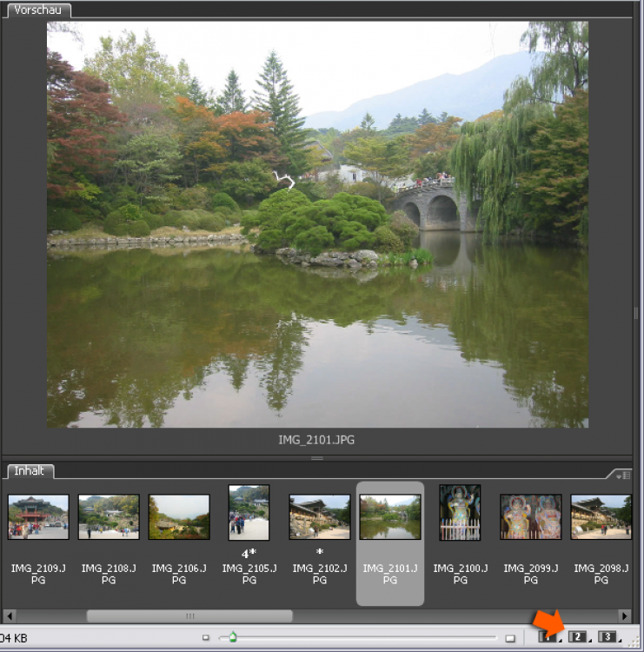Viewport: 644px width, 652px height.
Task: Click the horizontal scrollbar thumb
Action: click(x=189, y=615)
